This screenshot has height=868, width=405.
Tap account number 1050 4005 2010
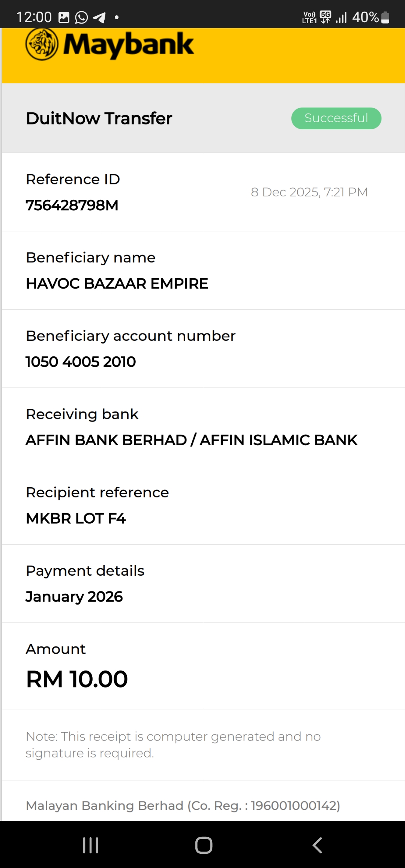coord(81,362)
